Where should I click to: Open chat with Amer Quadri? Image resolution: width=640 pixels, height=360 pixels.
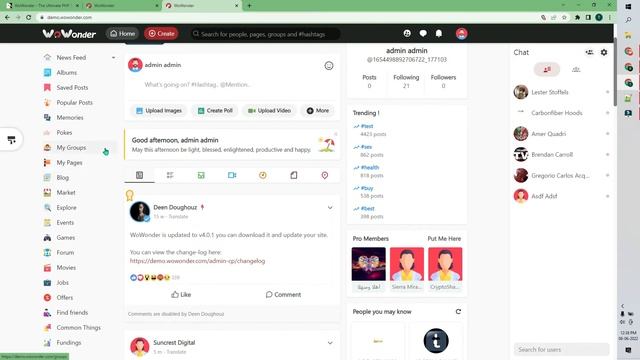tap(562, 134)
